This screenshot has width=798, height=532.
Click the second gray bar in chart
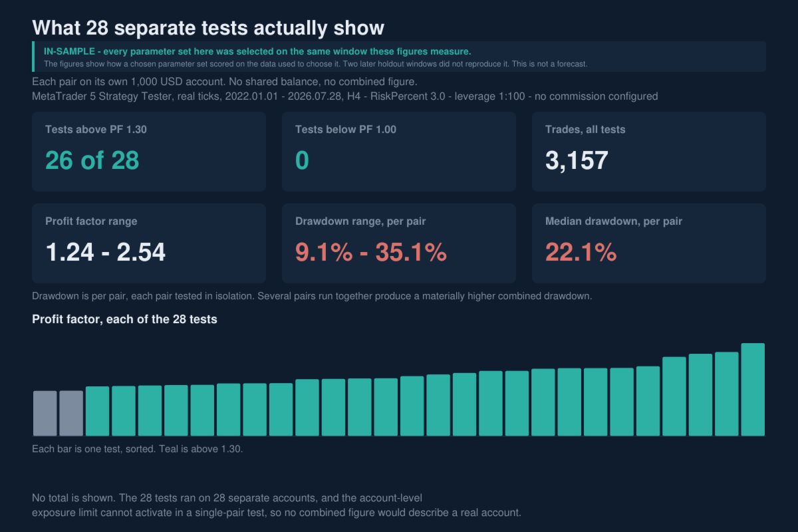click(x=71, y=414)
